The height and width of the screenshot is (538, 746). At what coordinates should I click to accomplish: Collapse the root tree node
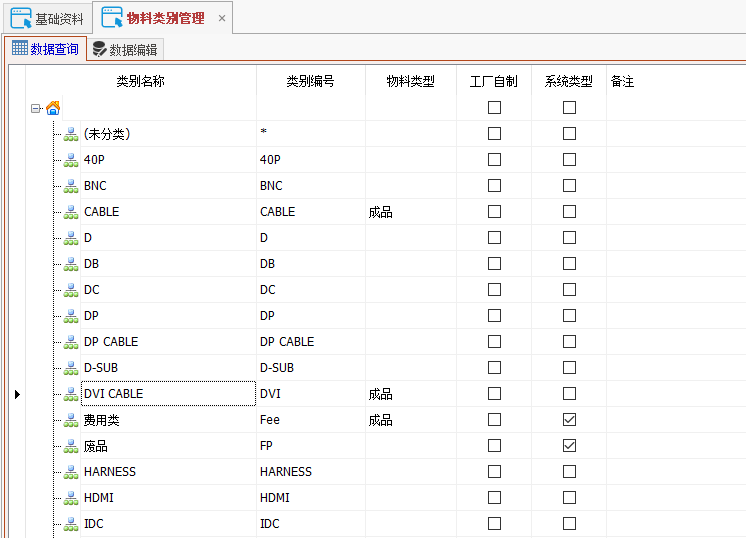click(x=36, y=108)
